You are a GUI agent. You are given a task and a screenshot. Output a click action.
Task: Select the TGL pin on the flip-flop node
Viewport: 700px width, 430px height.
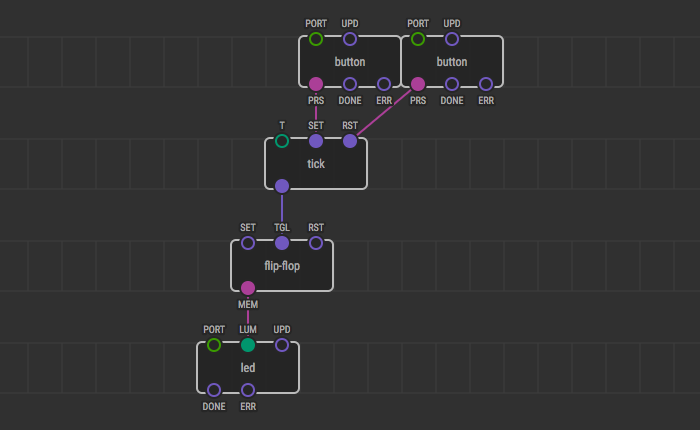(282, 243)
